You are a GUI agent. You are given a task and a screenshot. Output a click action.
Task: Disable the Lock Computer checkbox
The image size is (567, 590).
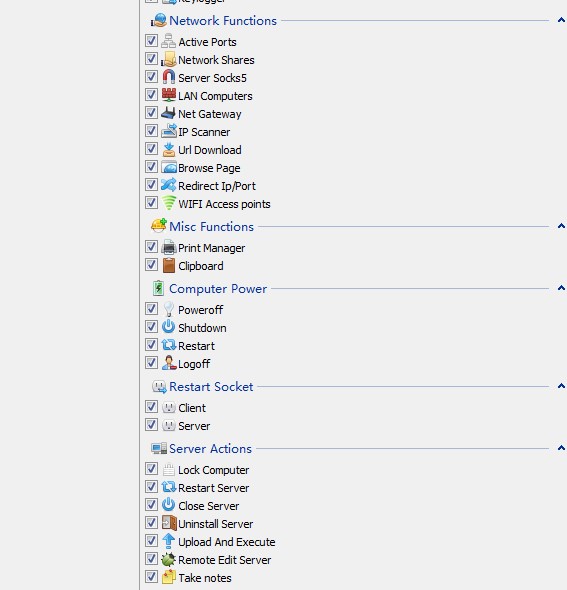151,469
